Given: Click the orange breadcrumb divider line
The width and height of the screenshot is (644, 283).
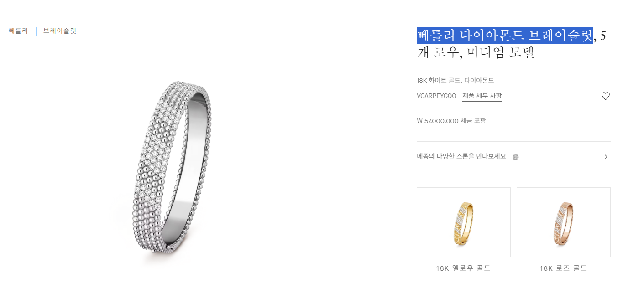Looking at the screenshot, I should pyautogui.click(x=36, y=31).
